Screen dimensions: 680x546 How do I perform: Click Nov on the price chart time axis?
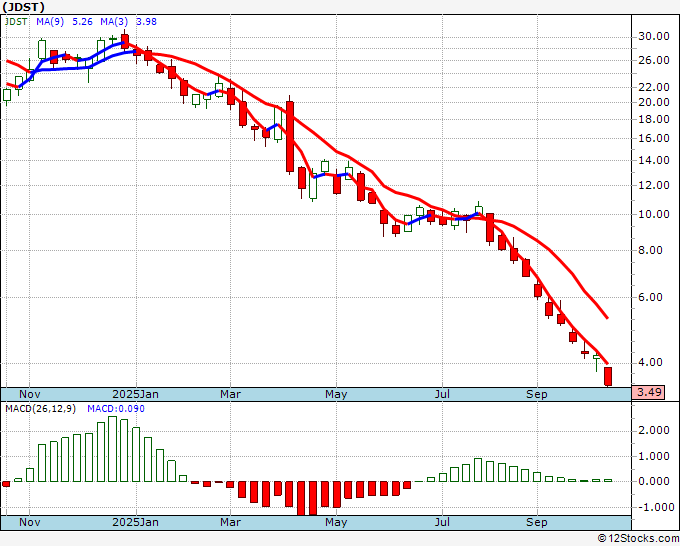pos(29,394)
